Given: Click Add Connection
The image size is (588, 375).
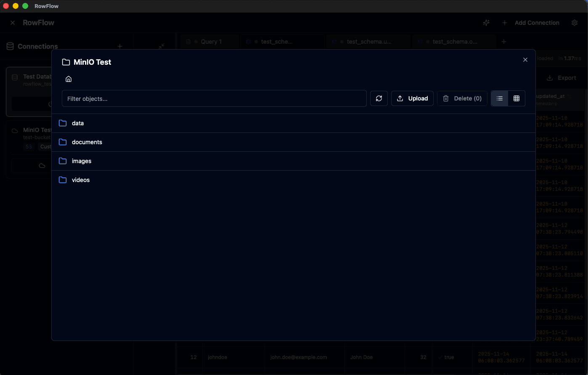Looking at the screenshot, I should (x=537, y=23).
